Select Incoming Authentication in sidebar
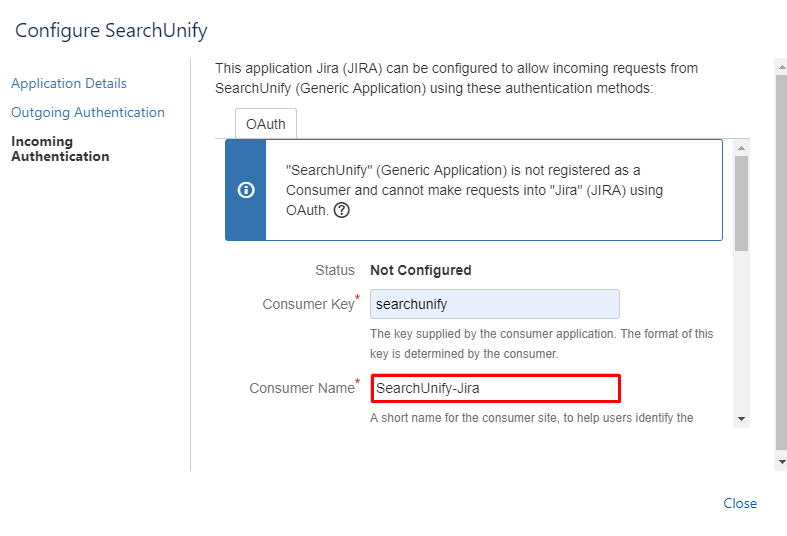This screenshot has height=536, width=787. click(59, 149)
